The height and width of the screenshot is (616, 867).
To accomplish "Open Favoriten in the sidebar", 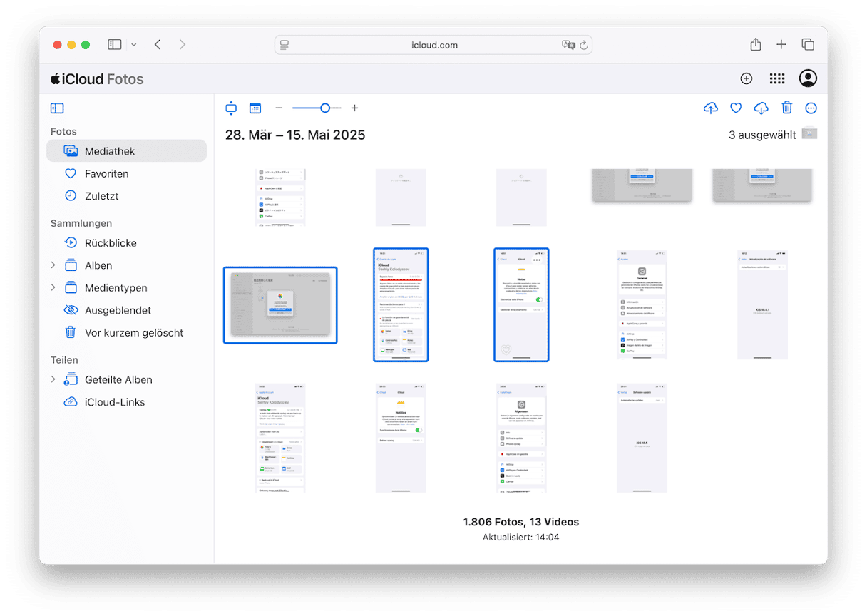I will click(x=106, y=173).
